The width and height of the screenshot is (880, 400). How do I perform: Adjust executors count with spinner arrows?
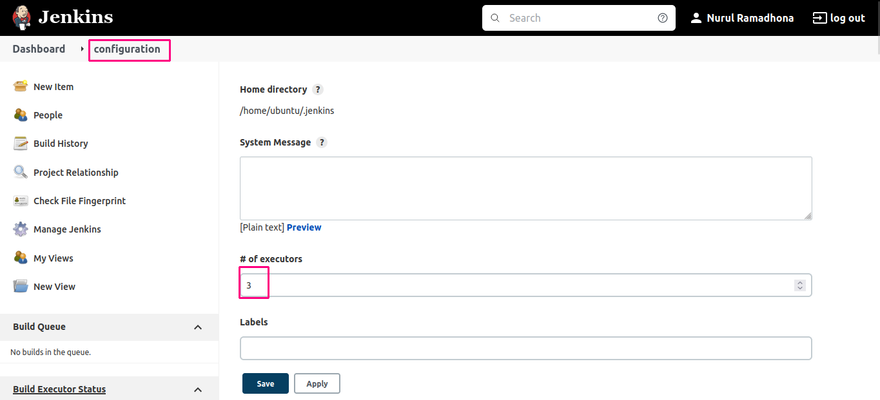click(800, 286)
